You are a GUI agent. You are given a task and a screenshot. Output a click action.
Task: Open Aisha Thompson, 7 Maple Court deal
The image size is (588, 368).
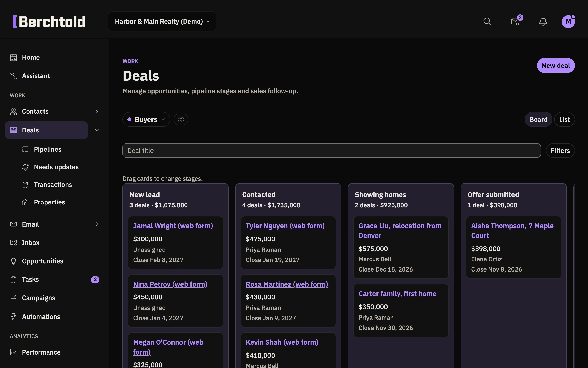512,231
